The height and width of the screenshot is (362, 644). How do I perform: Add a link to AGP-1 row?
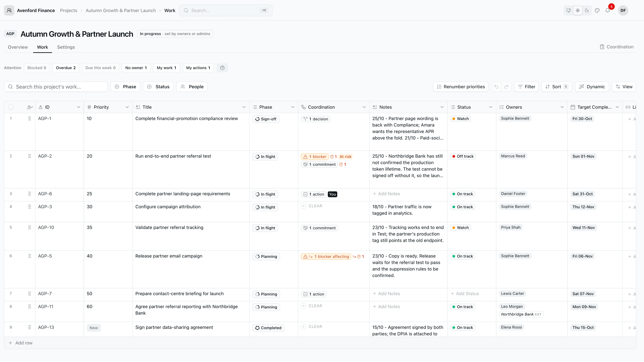tap(632, 119)
